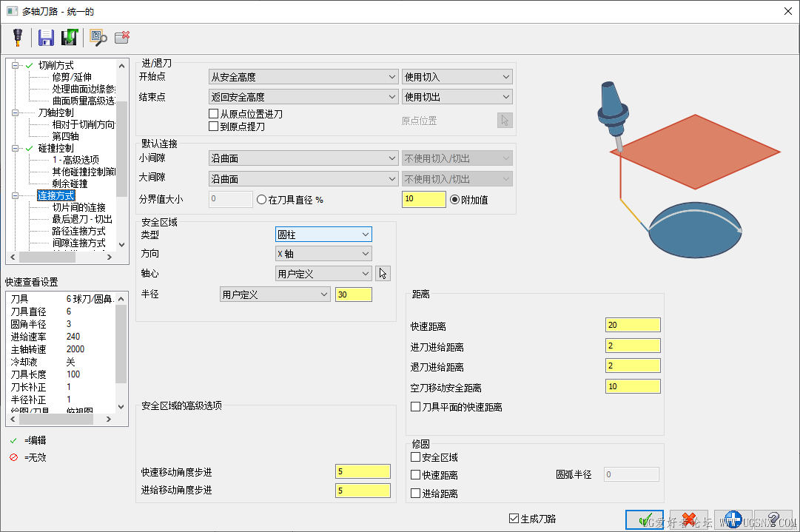800x532 pixels.
Task: Select 路径连接方式 tree item
Action: coord(79,231)
